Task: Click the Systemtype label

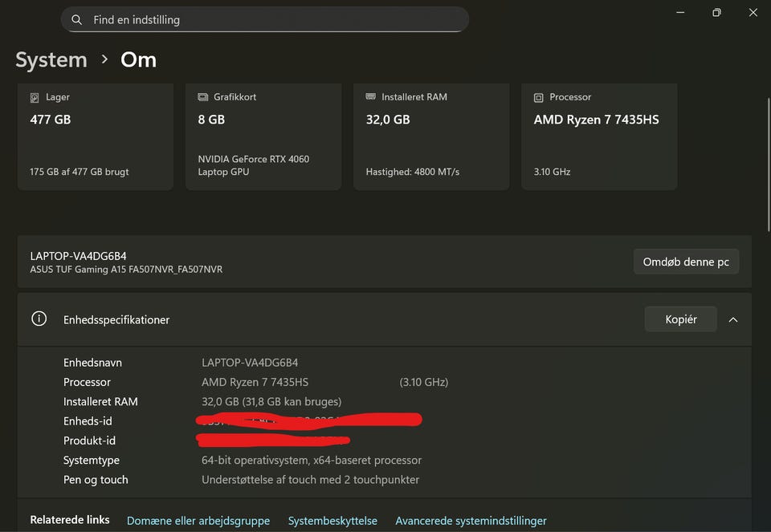Action: 92,461
